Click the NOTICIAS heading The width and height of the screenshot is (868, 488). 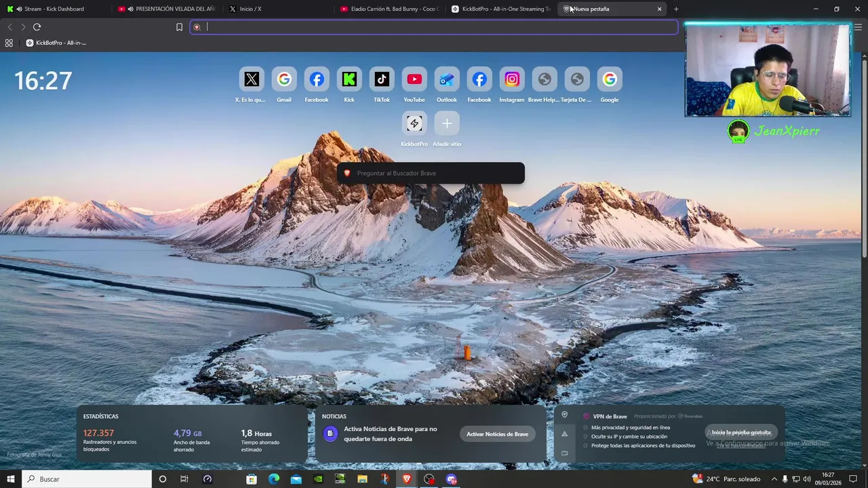(x=334, y=416)
